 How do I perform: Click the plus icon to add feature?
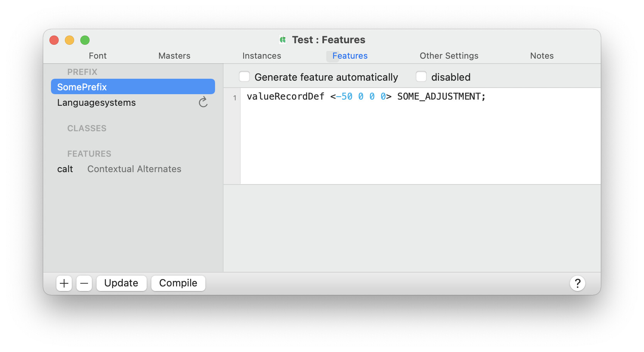(64, 283)
